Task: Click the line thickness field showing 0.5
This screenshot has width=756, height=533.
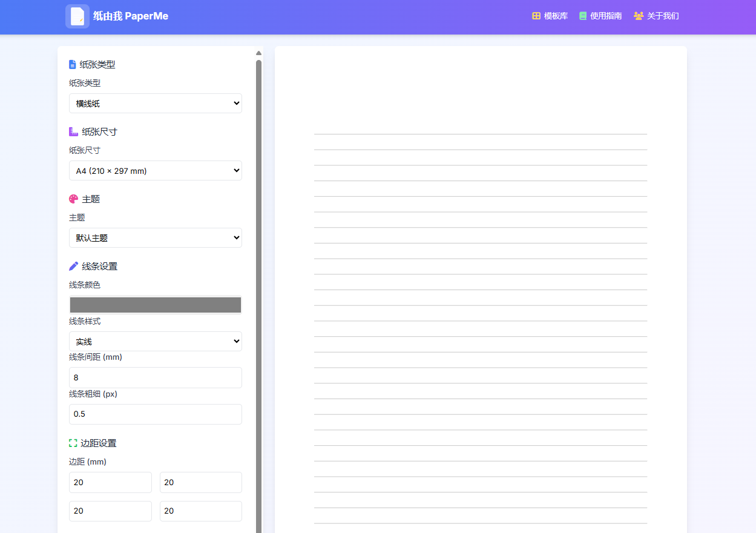Action: (155, 414)
